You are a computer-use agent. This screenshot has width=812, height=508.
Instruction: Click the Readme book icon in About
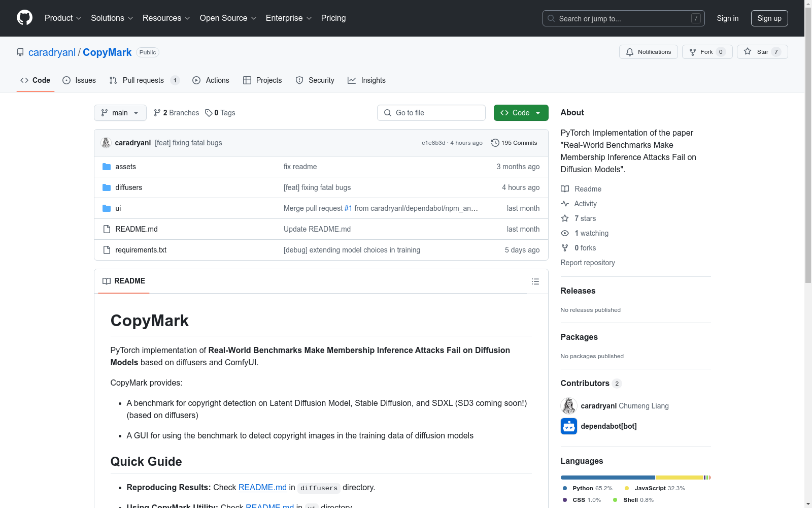pos(565,189)
